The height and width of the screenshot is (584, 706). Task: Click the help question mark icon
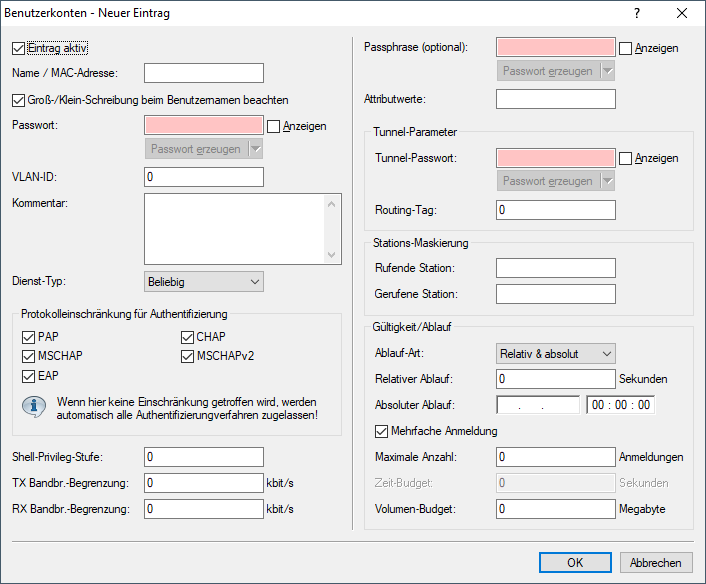click(637, 14)
